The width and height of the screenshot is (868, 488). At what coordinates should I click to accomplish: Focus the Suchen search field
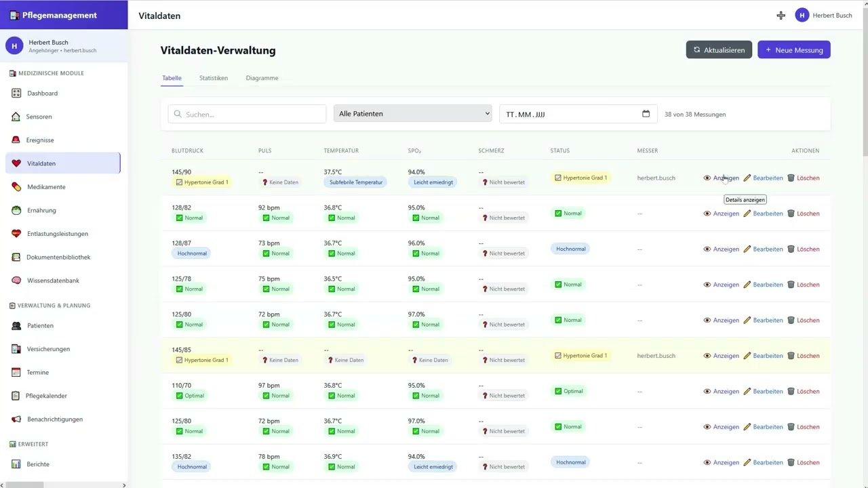pos(247,115)
